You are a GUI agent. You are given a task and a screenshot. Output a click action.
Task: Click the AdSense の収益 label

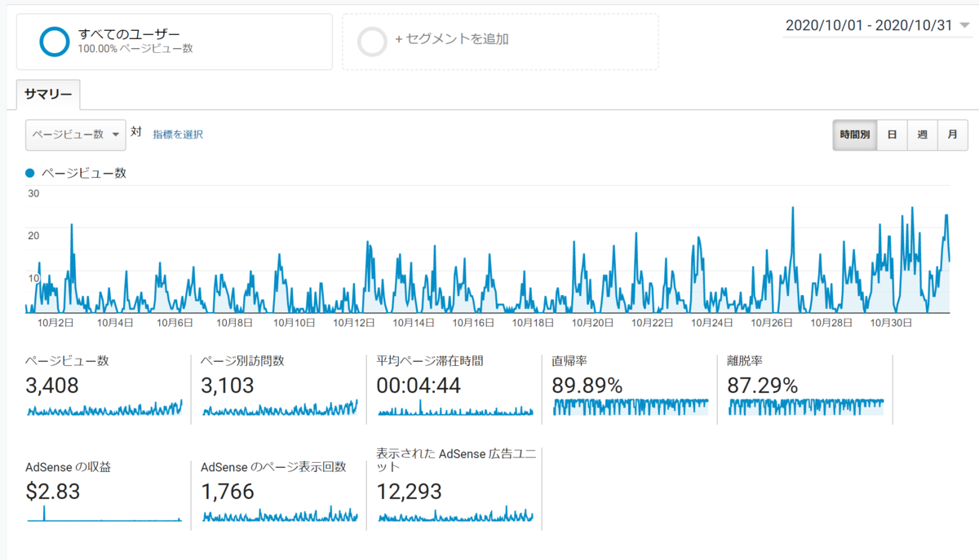[x=69, y=467]
